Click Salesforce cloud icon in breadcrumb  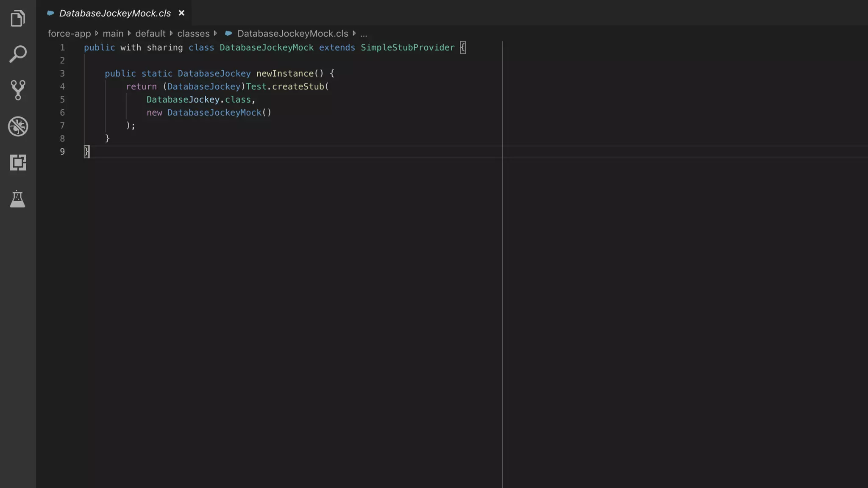pos(228,33)
